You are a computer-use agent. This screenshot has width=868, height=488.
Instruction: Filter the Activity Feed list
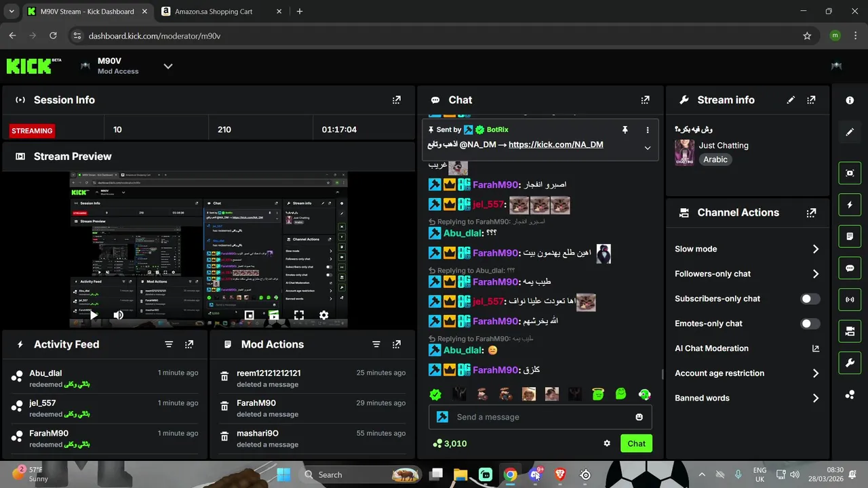click(169, 344)
